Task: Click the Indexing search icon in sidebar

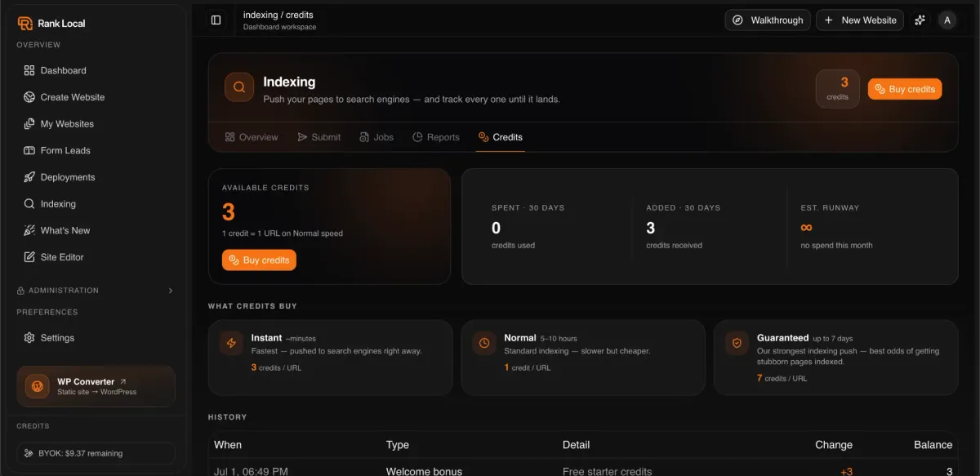Action: [29, 204]
